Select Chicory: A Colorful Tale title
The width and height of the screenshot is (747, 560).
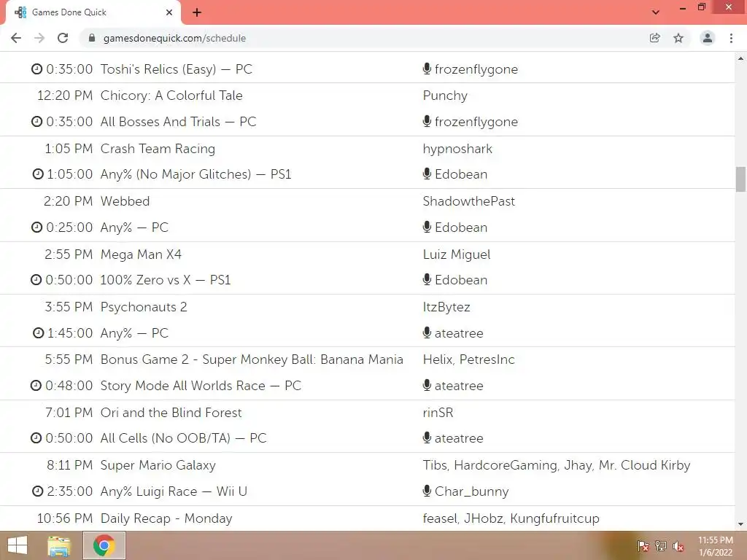(x=171, y=96)
